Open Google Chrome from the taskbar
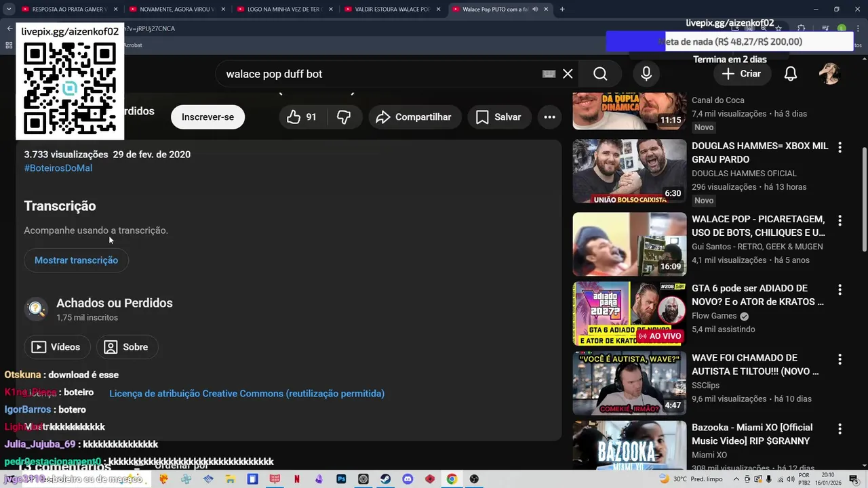 point(452,479)
